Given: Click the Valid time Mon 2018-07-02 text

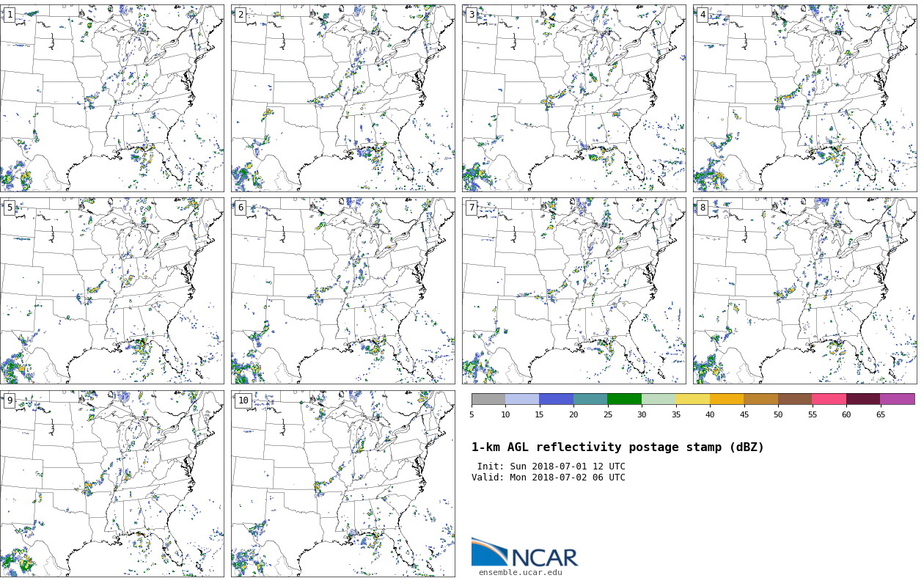Looking at the screenshot, I should (549, 478).
